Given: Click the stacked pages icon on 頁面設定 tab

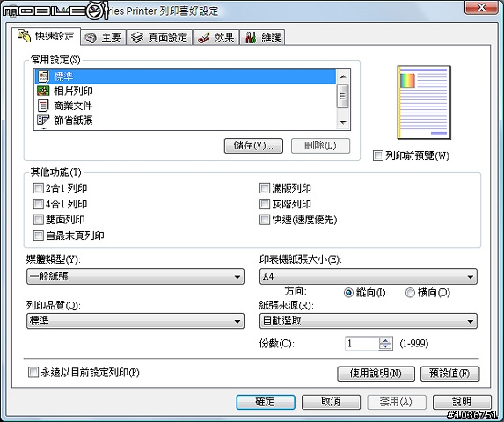Looking at the screenshot, I should pos(137,38).
